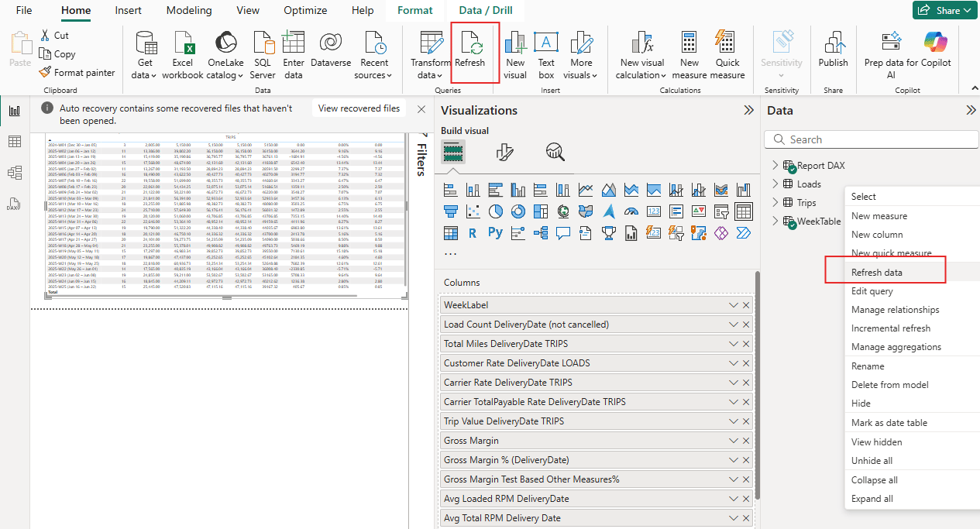Screen dimensions: 980x529
Task: Expand the Loads table in Data pane
Action: pos(775,184)
